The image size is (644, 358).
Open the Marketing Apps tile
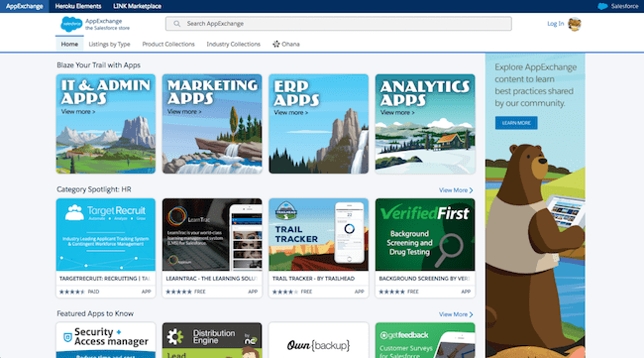coord(212,124)
